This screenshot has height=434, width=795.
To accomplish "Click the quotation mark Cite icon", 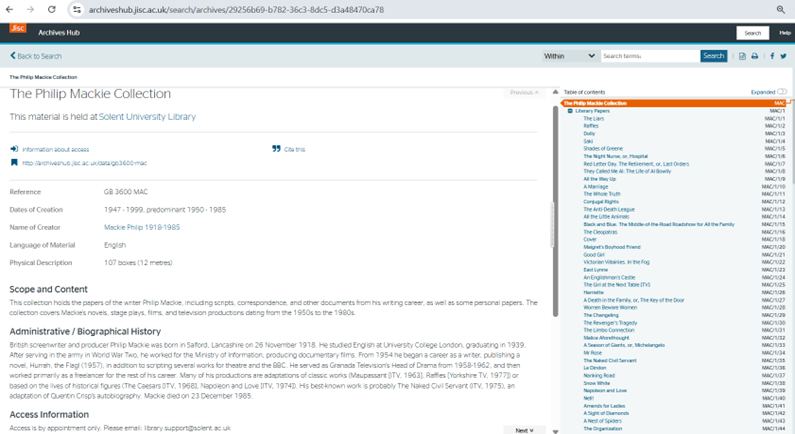I will (276, 149).
